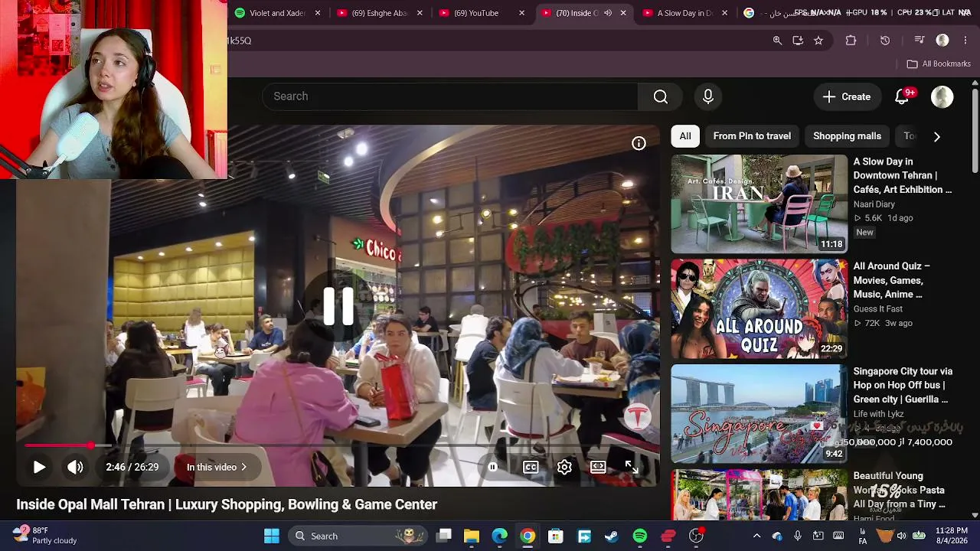This screenshot has width=980, height=551.
Task: Close the '(70) Inside' active tab
Action: pos(623,13)
